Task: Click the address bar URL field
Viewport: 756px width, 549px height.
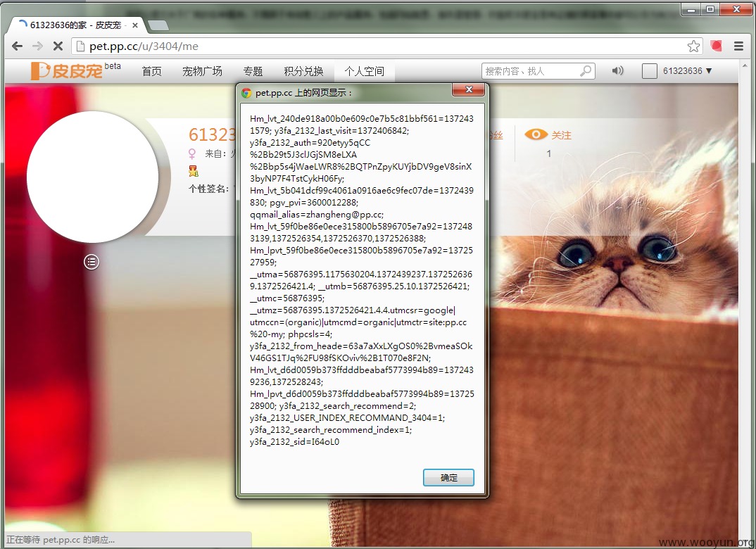Action: point(386,46)
